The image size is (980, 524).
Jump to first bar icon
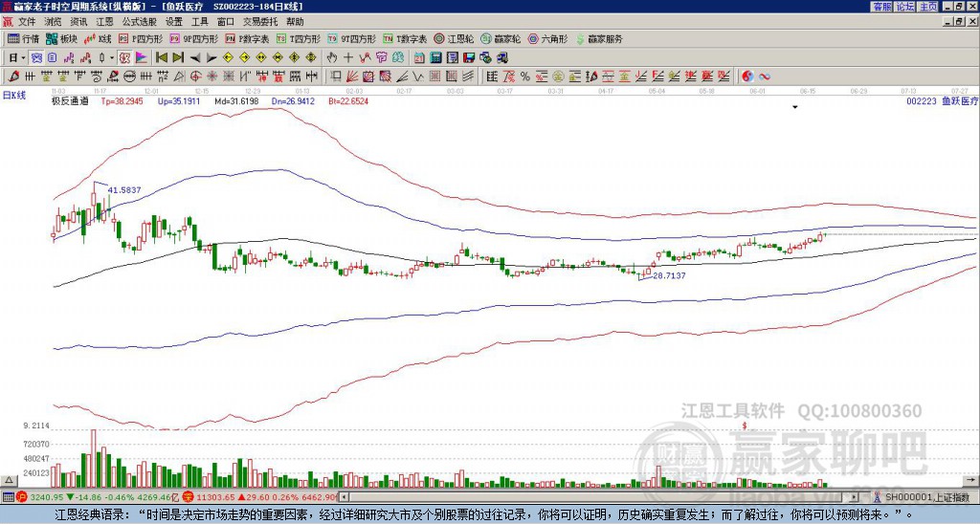pyautogui.click(x=161, y=58)
